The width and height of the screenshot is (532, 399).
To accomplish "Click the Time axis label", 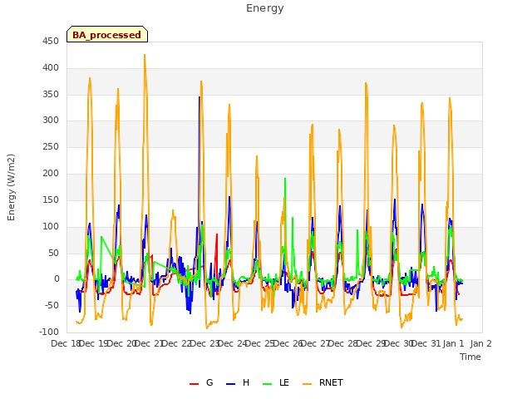I will pos(470,357).
